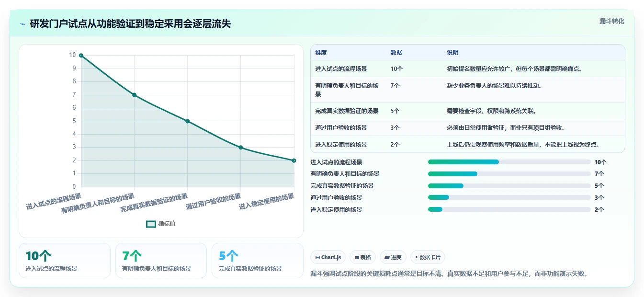Select the 数据卡片 tag chip
The height and width of the screenshot is (297, 644).
pos(428,257)
